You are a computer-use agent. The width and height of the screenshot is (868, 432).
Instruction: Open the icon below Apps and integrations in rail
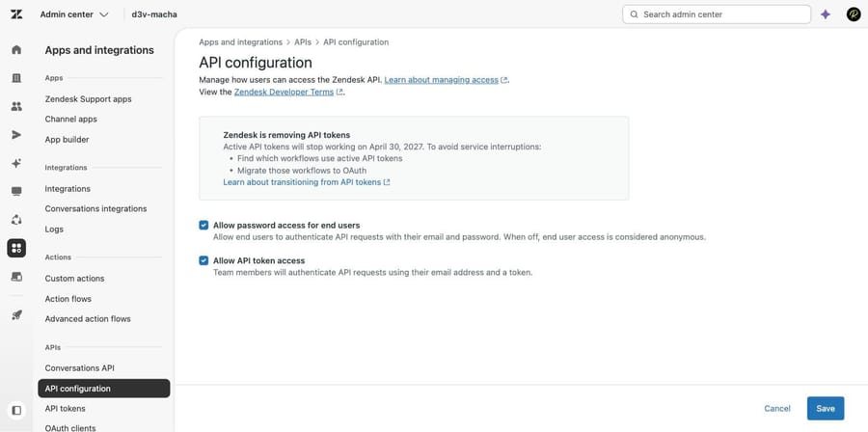tap(16, 276)
